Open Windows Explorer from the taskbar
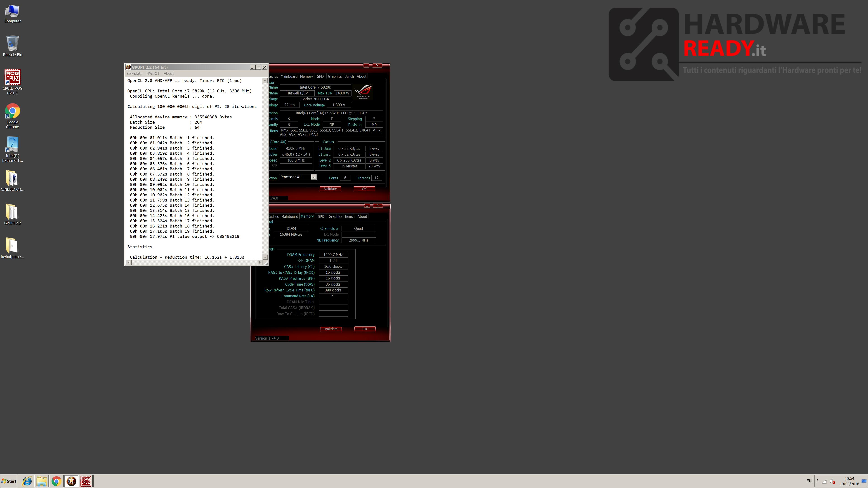Viewport: 868px width, 488px height. (x=41, y=481)
